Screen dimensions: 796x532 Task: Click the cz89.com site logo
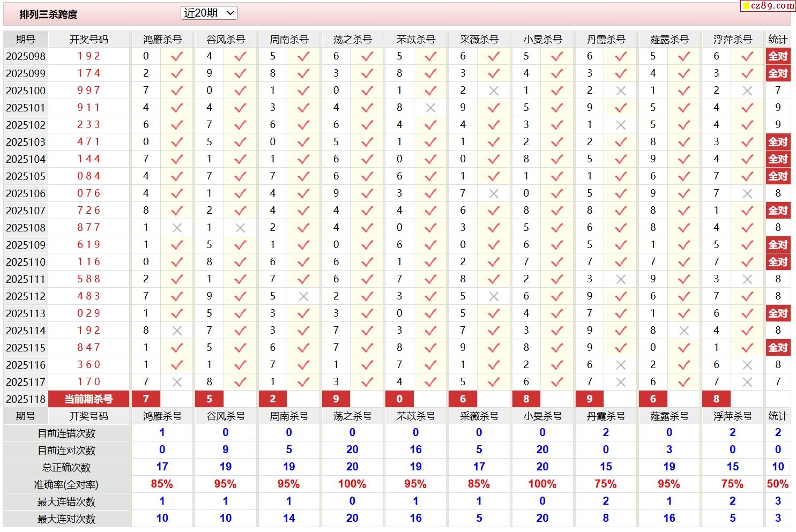tap(768, 6)
